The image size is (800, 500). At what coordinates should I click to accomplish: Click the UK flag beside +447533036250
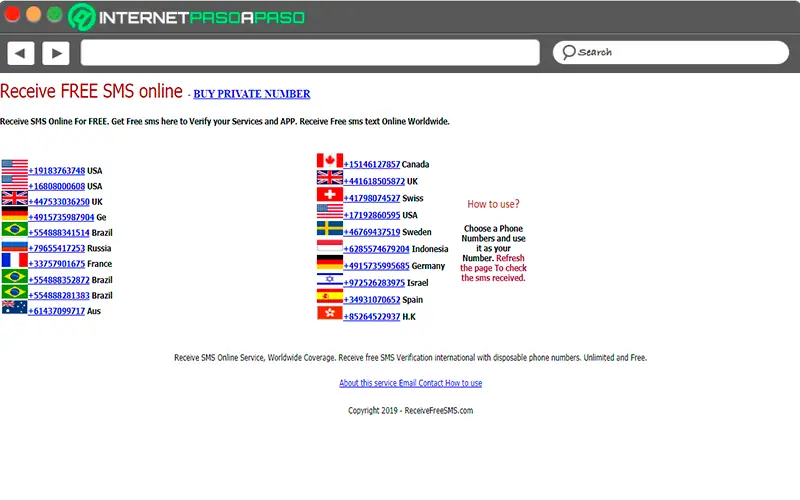click(x=14, y=198)
